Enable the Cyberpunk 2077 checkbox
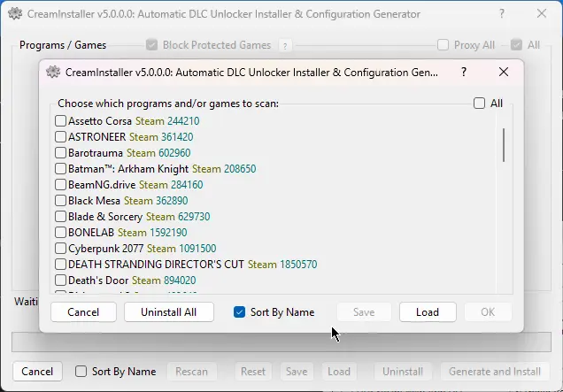The image size is (563, 392). pyautogui.click(x=60, y=249)
